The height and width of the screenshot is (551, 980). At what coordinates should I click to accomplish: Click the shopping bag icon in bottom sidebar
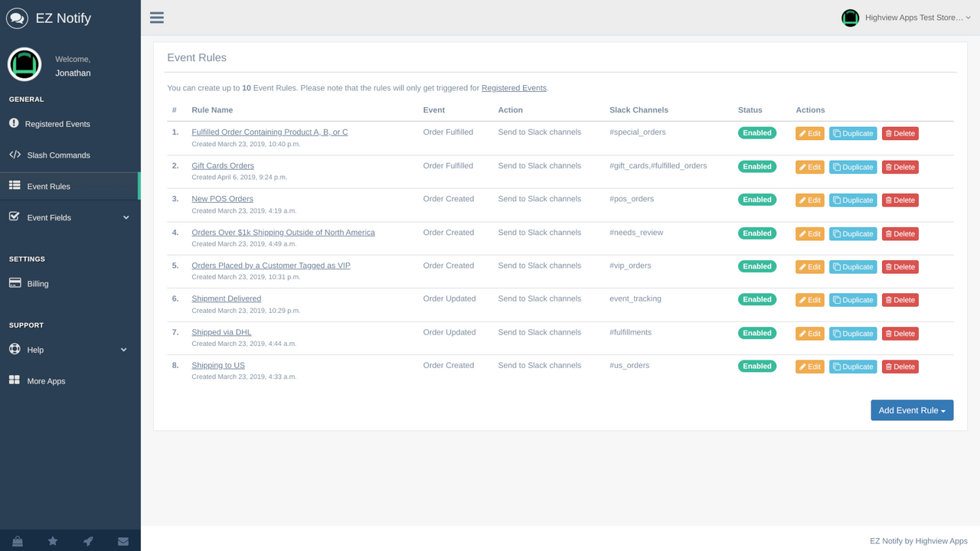coord(17,540)
